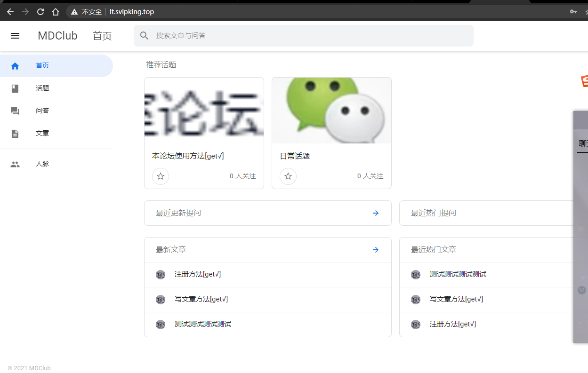This screenshot has width=588, height=373.
Task: Click the author avatar beside 测试测试测试测试 in 最近热门文章
Action: [416, 275]
